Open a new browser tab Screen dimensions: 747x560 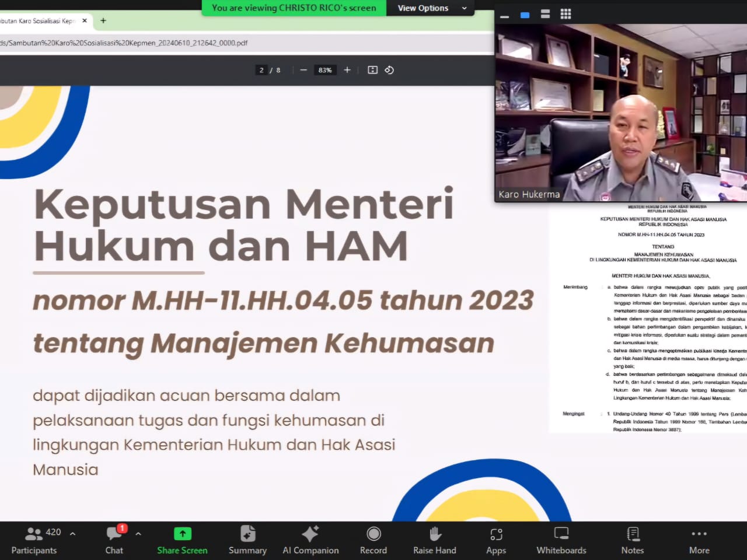point(103,20)
